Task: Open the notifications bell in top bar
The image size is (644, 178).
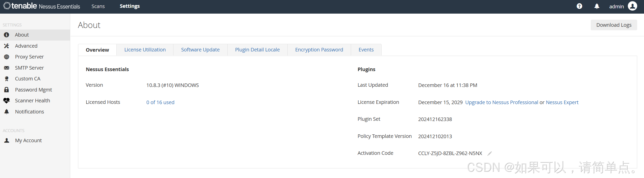Action: (597, 6)
